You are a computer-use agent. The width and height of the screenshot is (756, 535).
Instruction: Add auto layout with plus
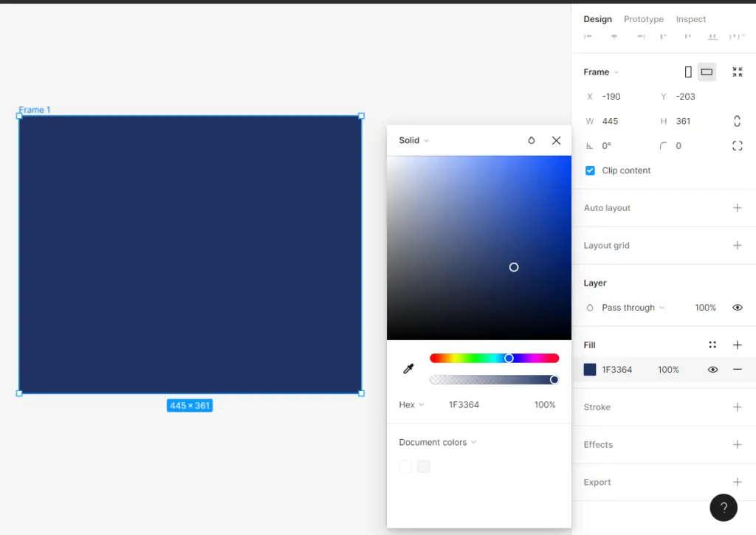point(738,208)
